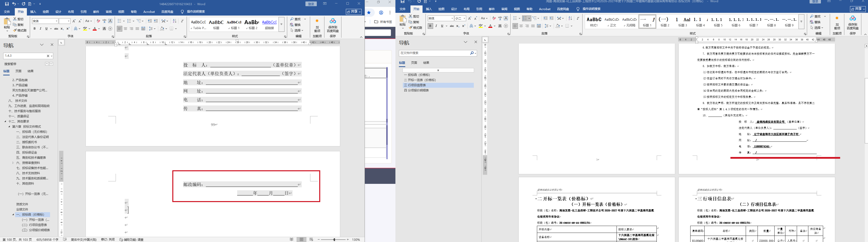
Task: Toggle justify alignment in the right Word window
Action: (x=533, y=26)
